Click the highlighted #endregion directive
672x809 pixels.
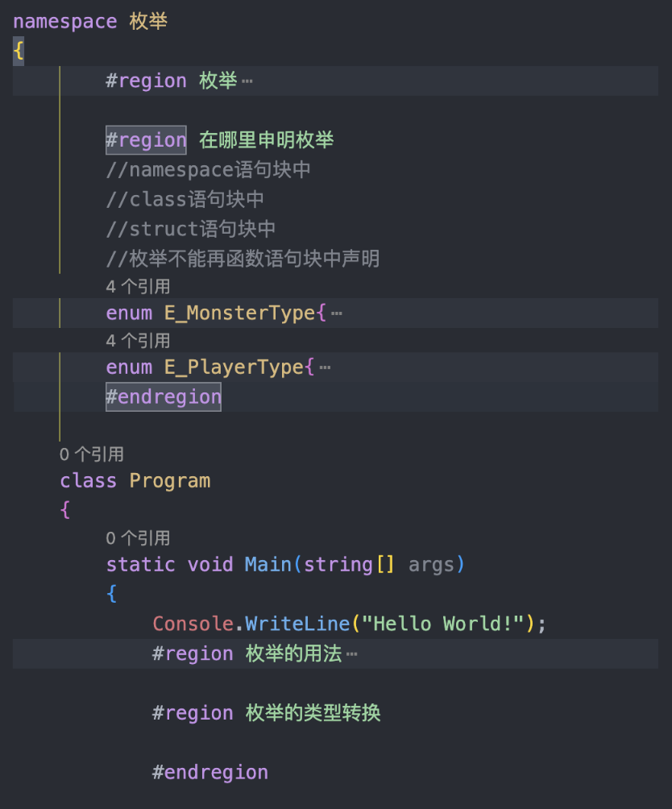(164, 396)
